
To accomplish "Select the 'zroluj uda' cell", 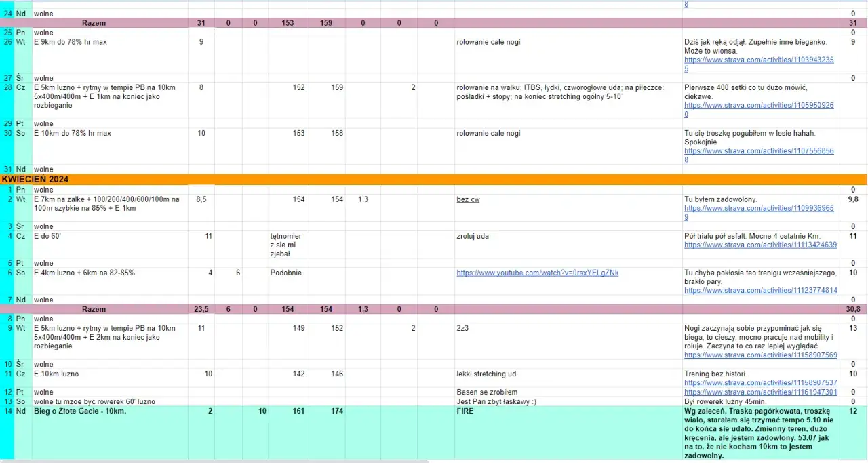I will coord(568,245).
